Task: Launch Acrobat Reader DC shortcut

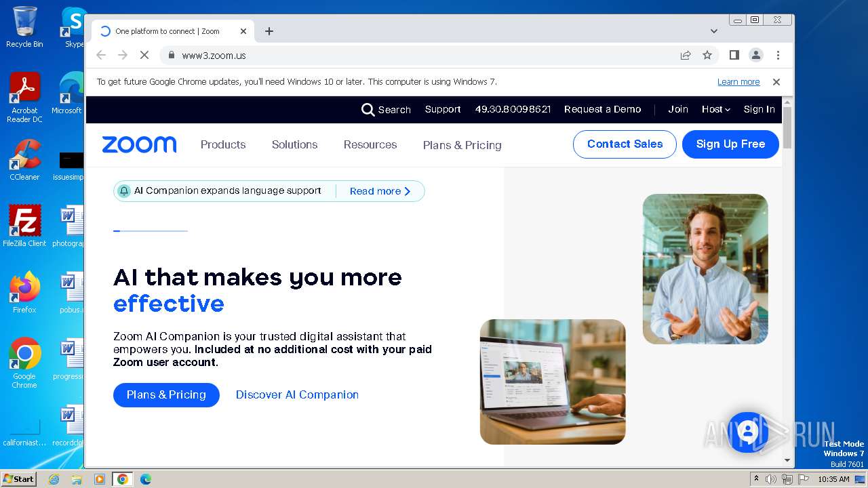Action: (24, 98)
